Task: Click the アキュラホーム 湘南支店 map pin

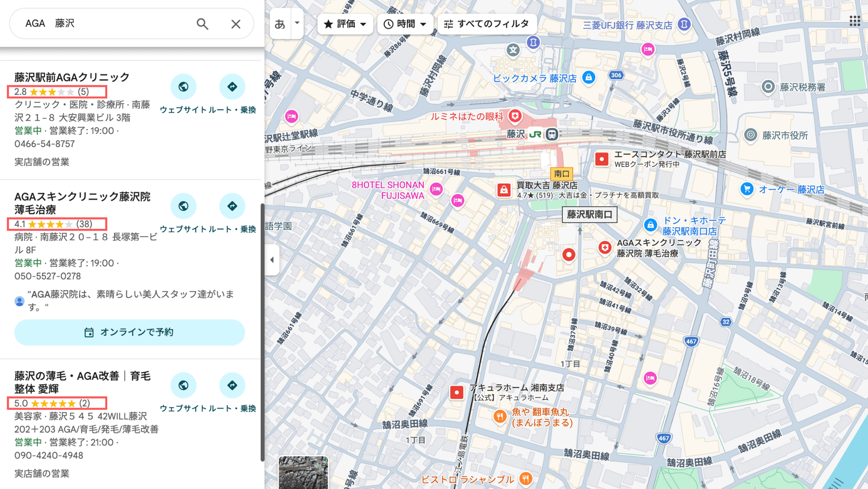Action: [456, 393]
